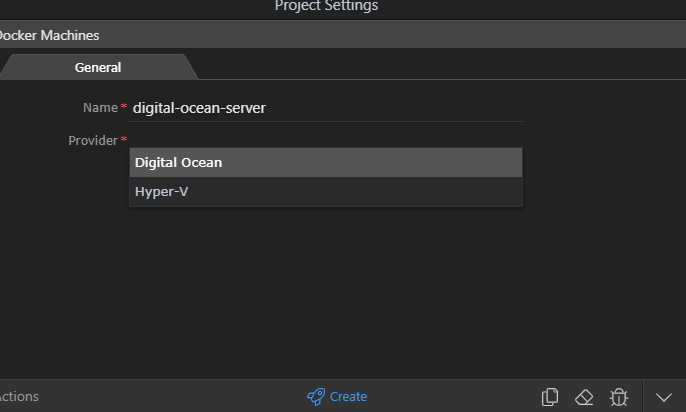Click the Create text button

coord(348,397)
